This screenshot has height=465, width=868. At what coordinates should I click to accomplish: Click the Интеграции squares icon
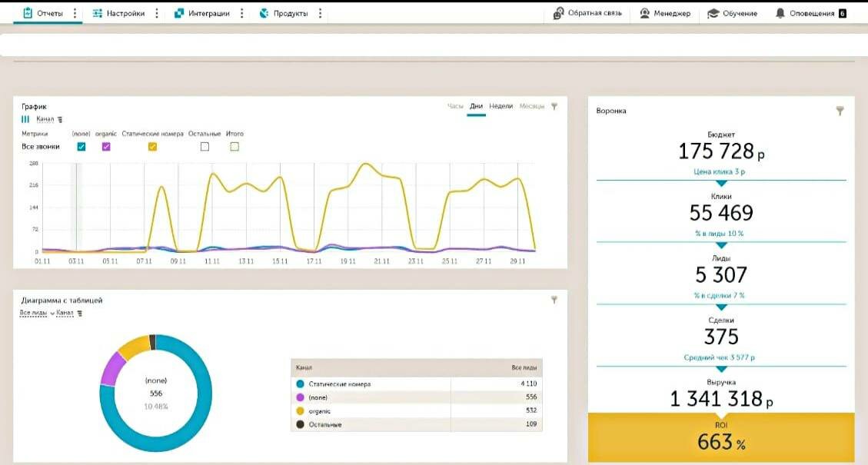pyautogui.click(x=179, y=13)
